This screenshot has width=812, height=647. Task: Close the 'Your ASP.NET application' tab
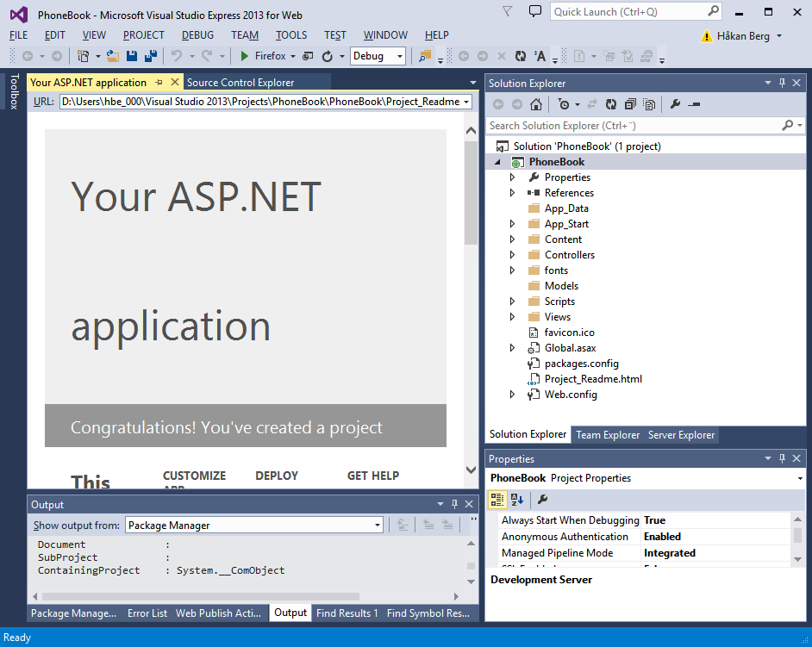(175, 82)
